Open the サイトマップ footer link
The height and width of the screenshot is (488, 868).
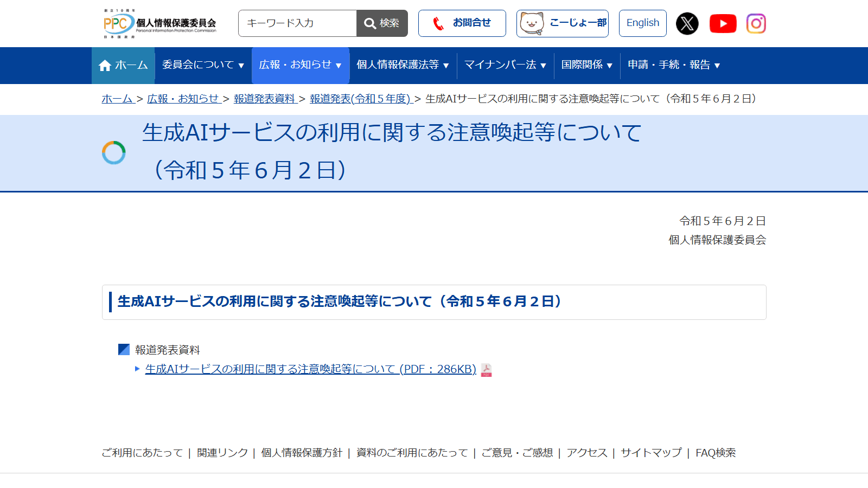(x=651, y=453)
